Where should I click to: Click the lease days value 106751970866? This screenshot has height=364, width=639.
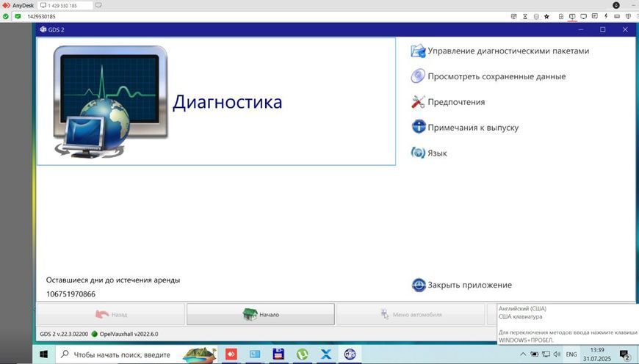71,294
